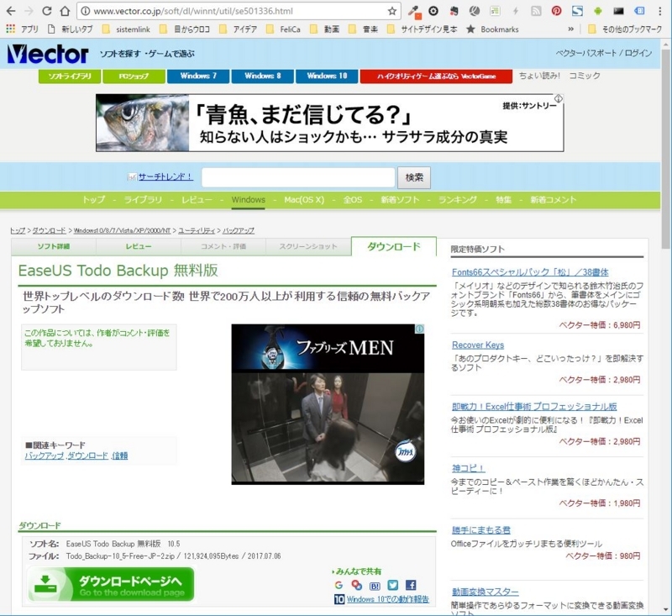Click the browser address bar URL
Screen dimensions: 672x616
[193, 11]
